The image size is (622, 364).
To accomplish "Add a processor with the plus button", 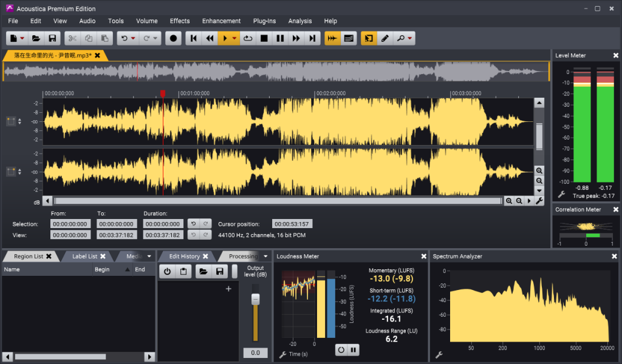I will click(x=228, y=289).
